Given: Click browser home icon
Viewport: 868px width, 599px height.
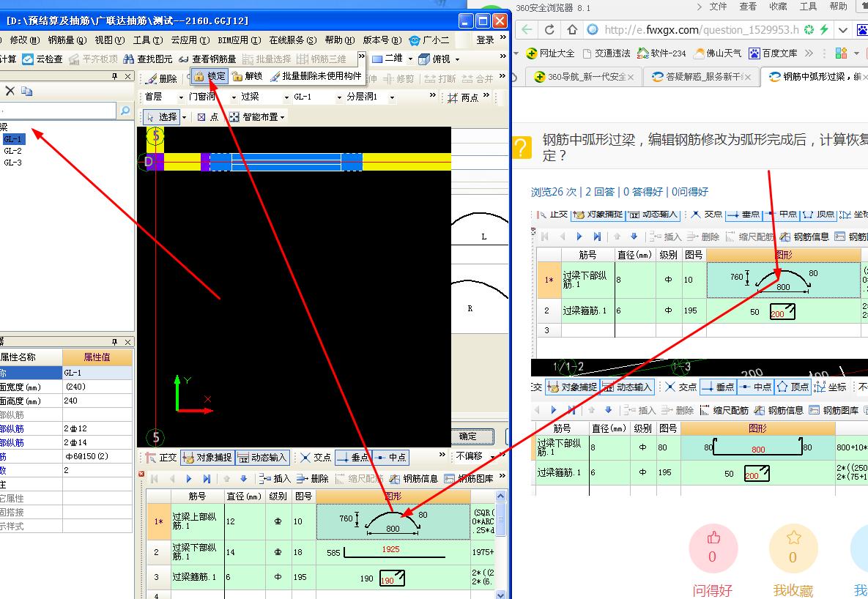Looking at the screenshot, I should pos(572,29).
